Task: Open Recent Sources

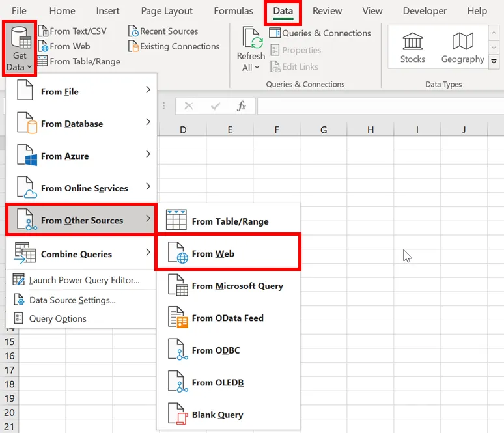Action: pyautogui.click(x=163, y=31)
